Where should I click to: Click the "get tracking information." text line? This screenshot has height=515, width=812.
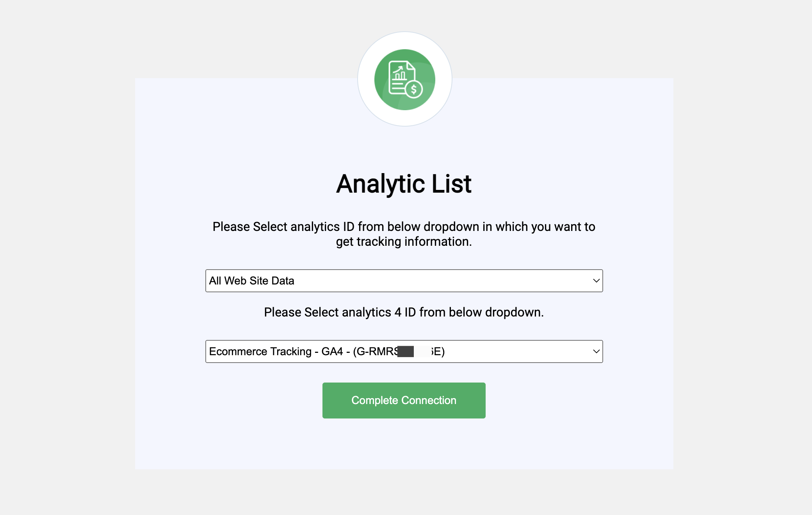click(404, 241)
